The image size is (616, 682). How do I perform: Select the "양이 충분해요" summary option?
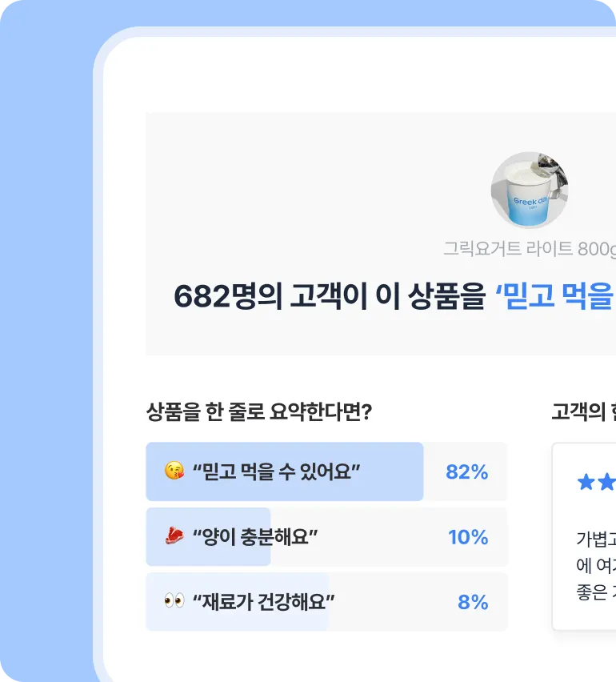pos(255,536)
